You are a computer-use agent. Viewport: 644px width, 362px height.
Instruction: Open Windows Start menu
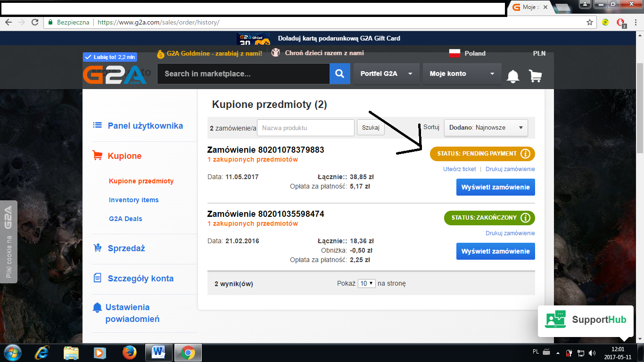pyautogui.click(x=12, y=353)
